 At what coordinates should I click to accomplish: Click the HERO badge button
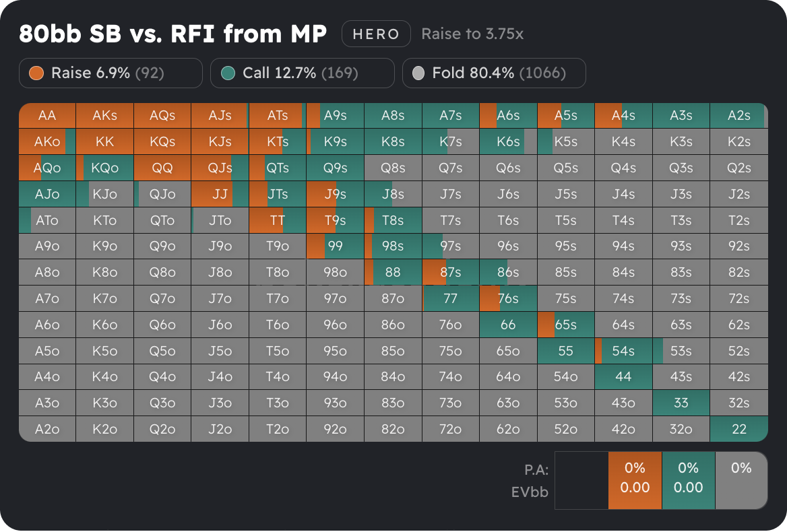click(376, 34)
